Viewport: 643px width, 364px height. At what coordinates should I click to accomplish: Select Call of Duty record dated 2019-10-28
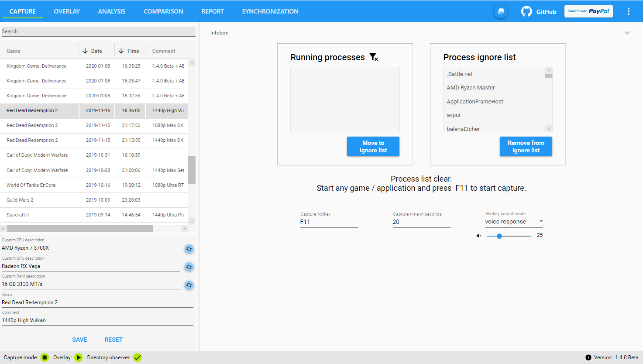(x=94, y=171)
